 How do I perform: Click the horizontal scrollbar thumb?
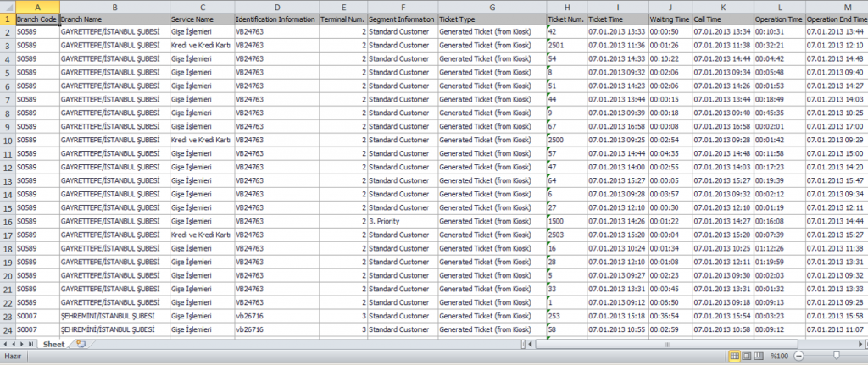click(x=666, y=344)
